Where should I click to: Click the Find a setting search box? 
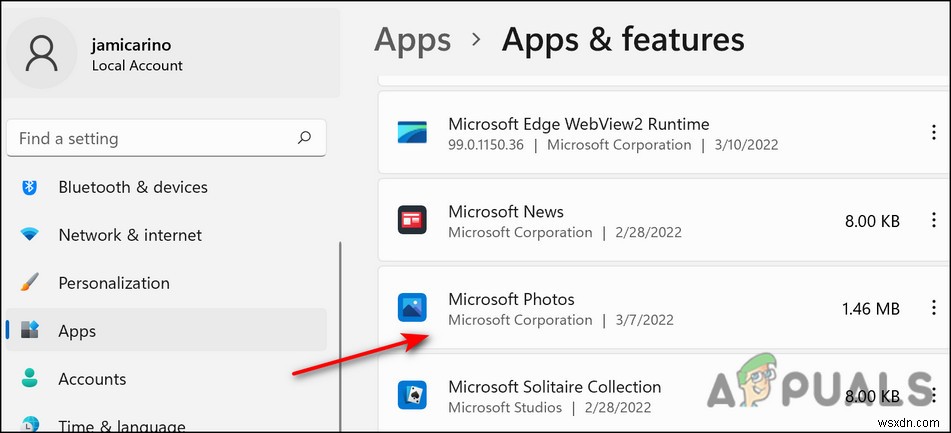[x=150, y=138]
